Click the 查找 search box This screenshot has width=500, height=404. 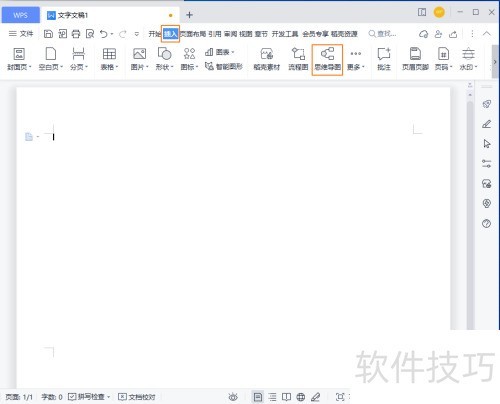(382, 34)
